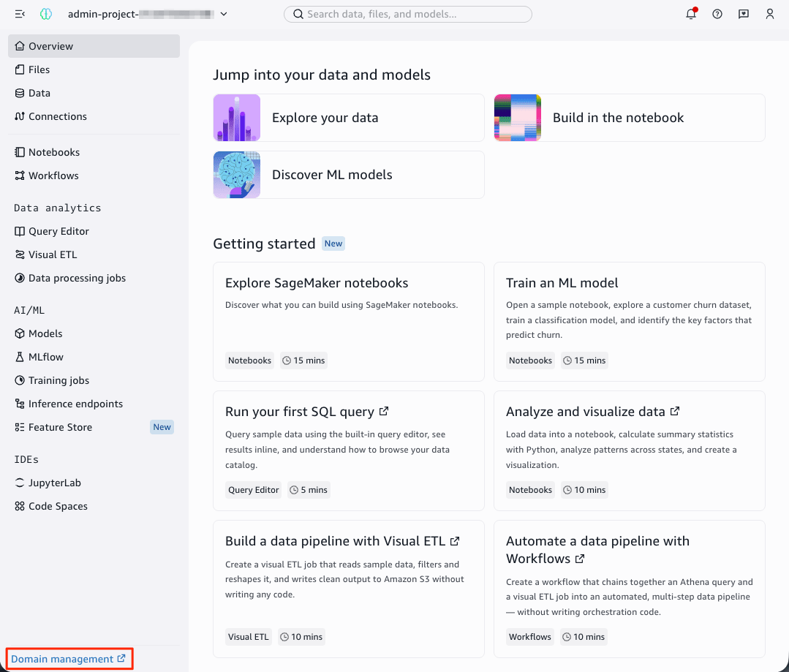Click the Data processing jobs icon
This screenshot has height=672, width=789.
point(20,278)
